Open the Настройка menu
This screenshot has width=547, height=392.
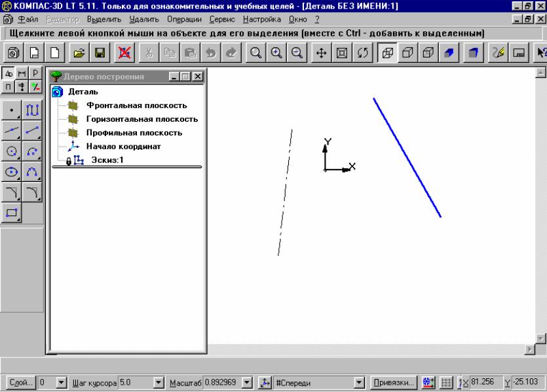click(x=262, y=20)
